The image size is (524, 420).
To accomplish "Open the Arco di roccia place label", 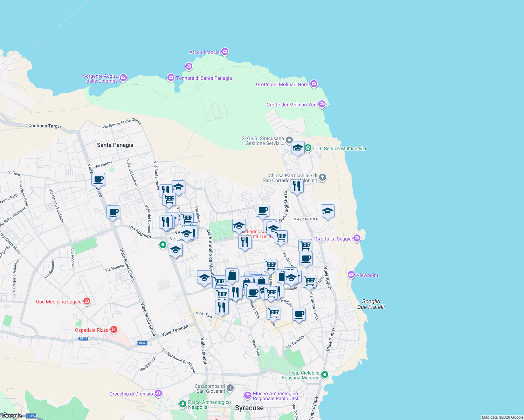I will click(x=205, y=52).
